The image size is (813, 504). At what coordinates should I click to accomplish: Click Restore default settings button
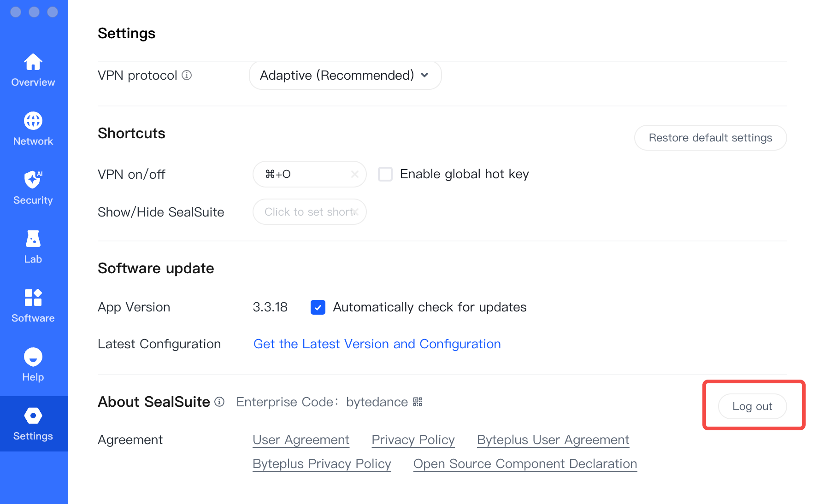(x=710, y=138)
